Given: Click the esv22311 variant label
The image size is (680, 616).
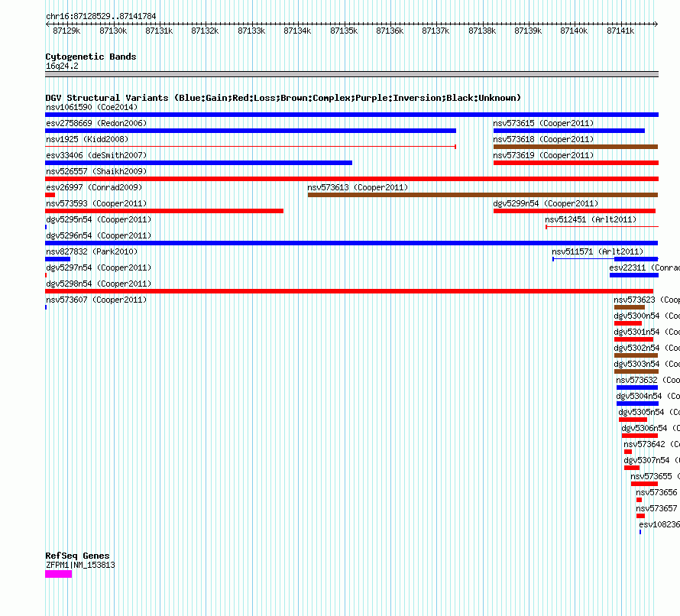Looking at the screenshot, I should pyautogui.click(x=644, y=267).
